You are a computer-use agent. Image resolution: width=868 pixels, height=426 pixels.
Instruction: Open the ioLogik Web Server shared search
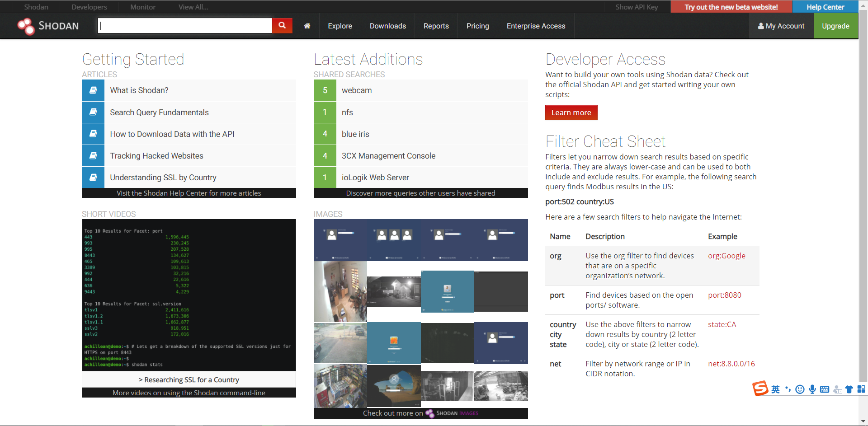[x=421, y=177]
